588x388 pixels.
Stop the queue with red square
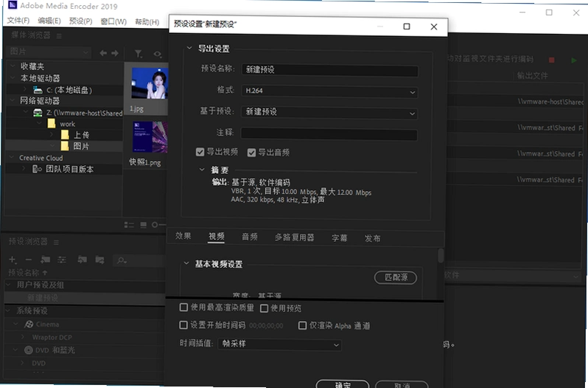click(551, 60)
